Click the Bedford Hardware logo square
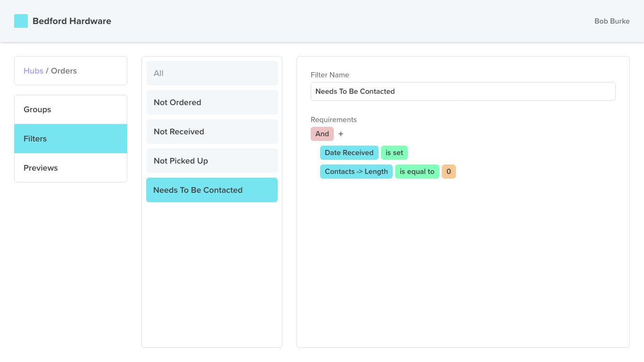The image size is (644, 362). pos(21,21)
